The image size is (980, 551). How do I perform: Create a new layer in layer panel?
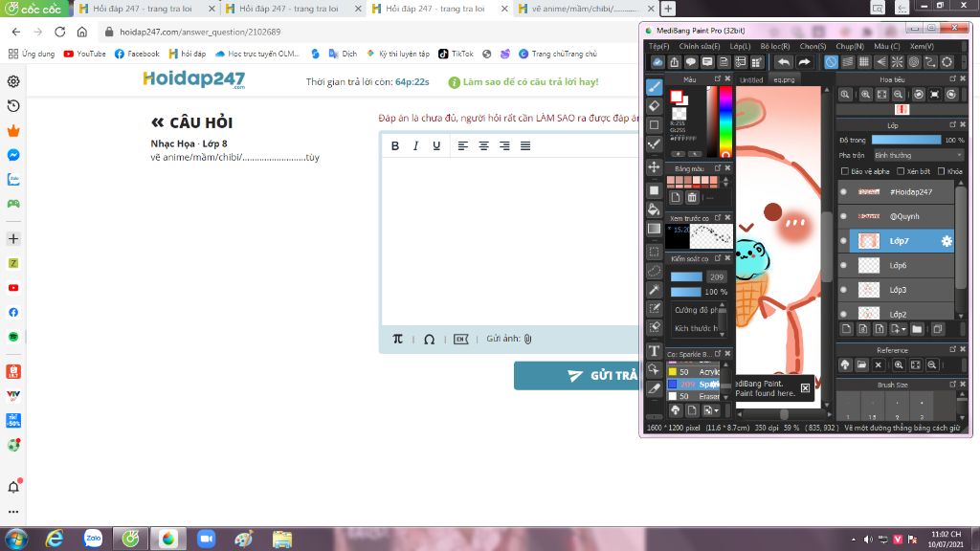[846, 329]
